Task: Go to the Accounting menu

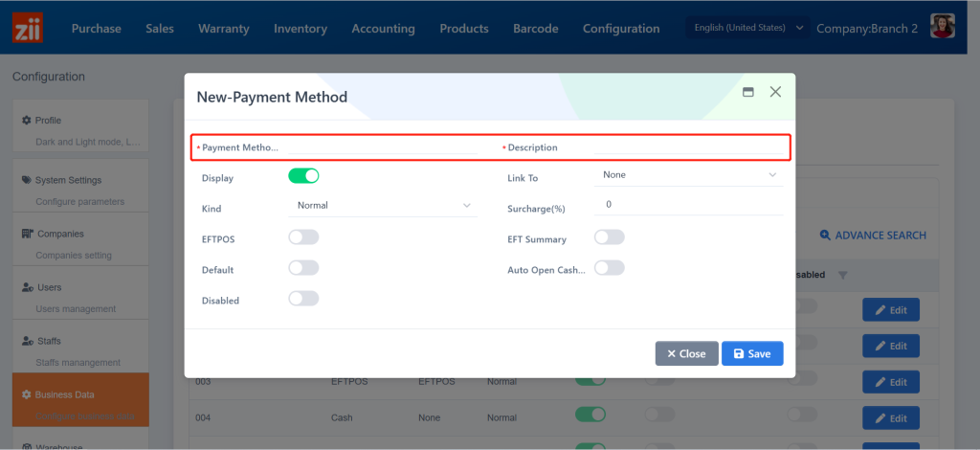Action: pyautogui.click(x=383, y=29)
